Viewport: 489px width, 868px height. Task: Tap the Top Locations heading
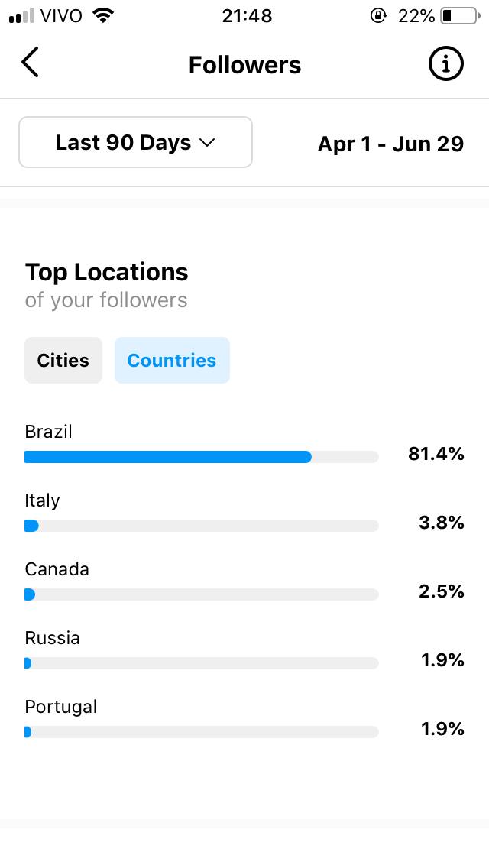click(107, 272)
